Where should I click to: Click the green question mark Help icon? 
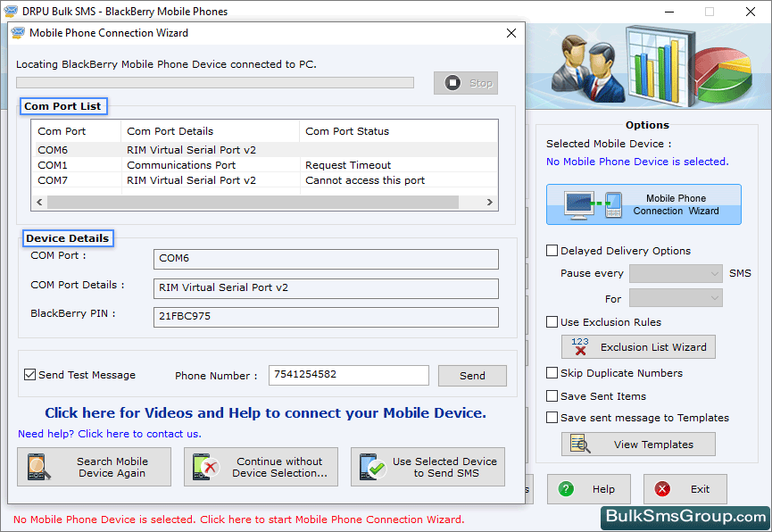(x=566, y=489)
